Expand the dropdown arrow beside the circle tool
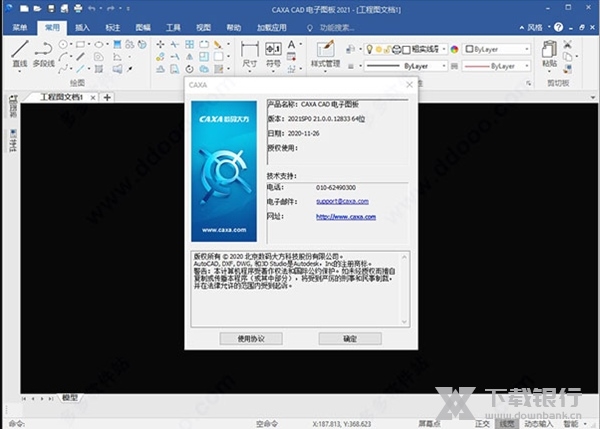Image resolution: width=600 pixels, height=429 pixels. 71,44
